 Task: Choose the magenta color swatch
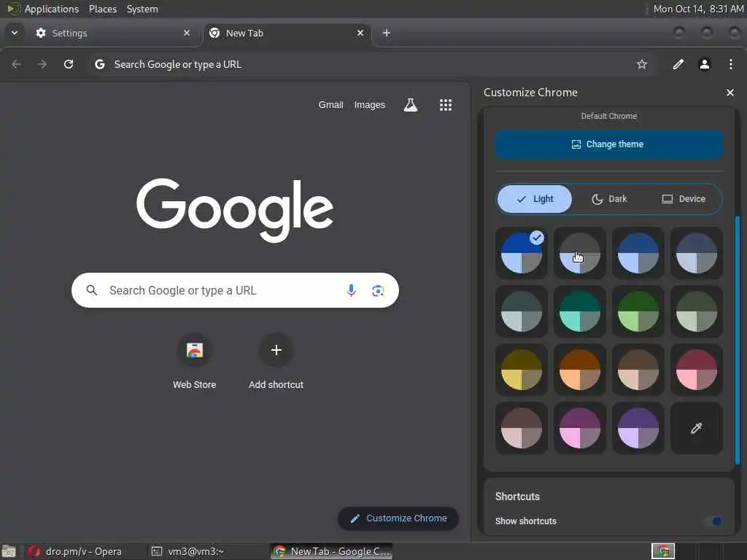point(579,427)
